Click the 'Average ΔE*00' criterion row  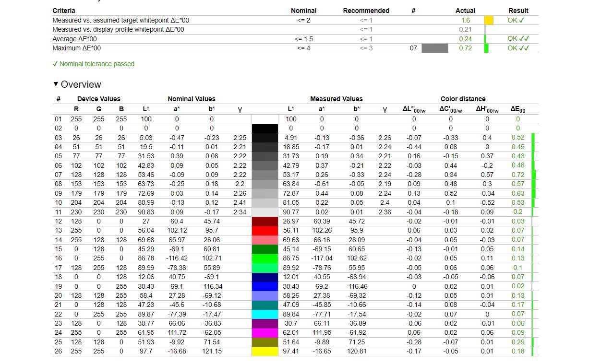click(x=295, y=39)
